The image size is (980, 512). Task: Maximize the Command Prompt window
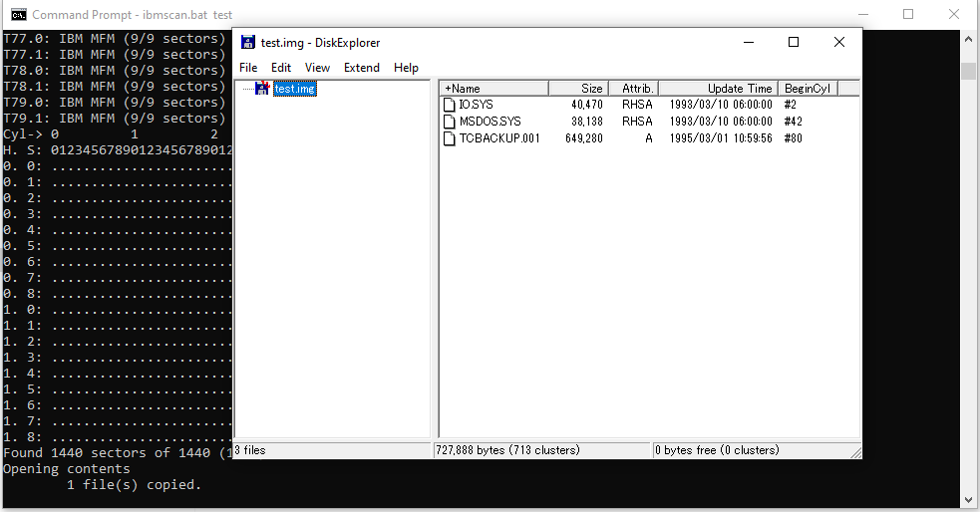[908, 14]
